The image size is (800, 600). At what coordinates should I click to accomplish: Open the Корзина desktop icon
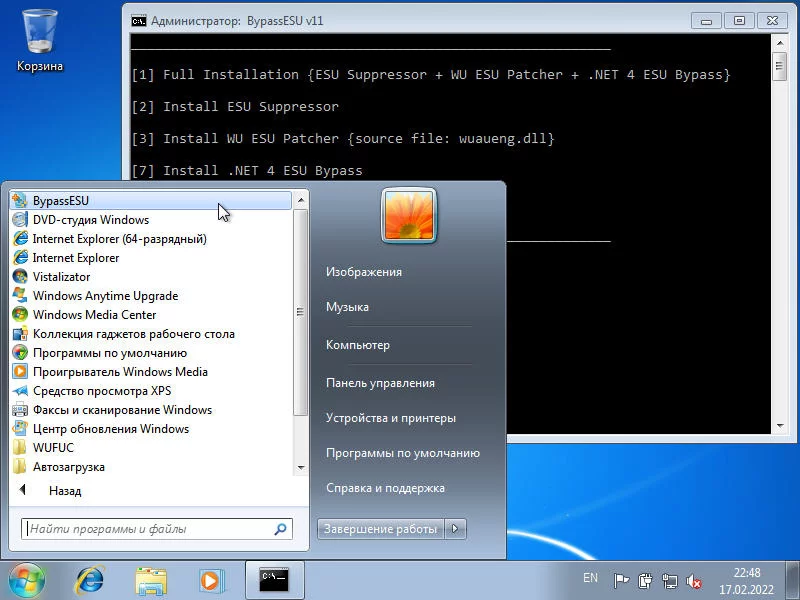[x=39, y=41]
